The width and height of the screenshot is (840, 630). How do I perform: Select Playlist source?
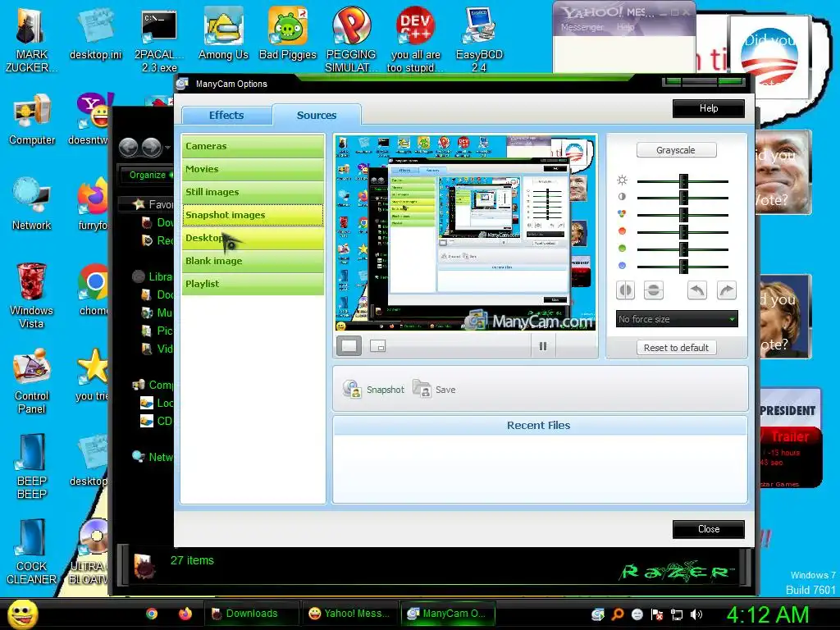tap(253, 284)
